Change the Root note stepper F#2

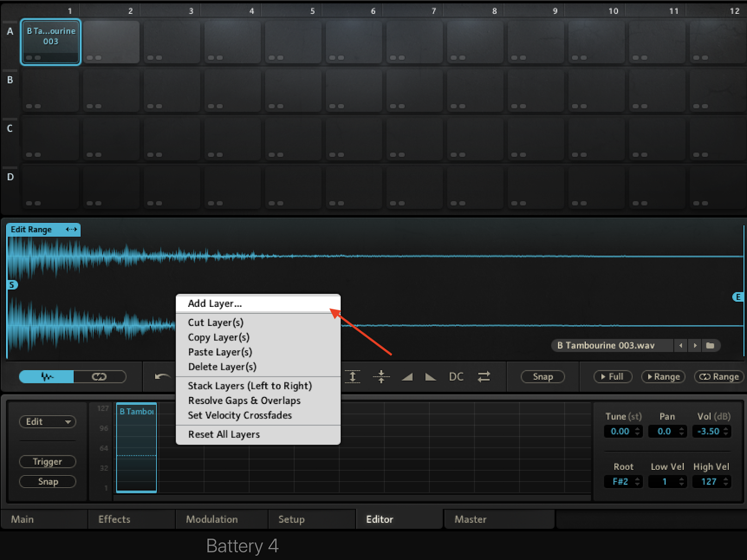[623, 482]
